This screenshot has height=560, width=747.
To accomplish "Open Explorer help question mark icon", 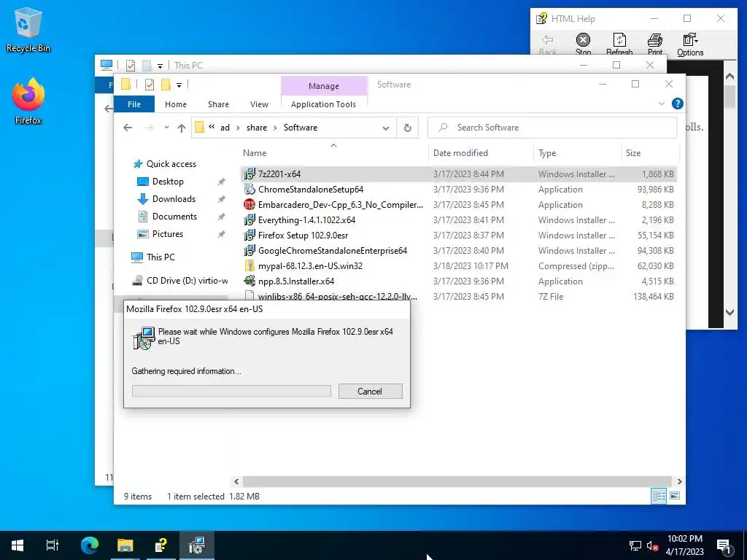I will click(x=677, y=104).
